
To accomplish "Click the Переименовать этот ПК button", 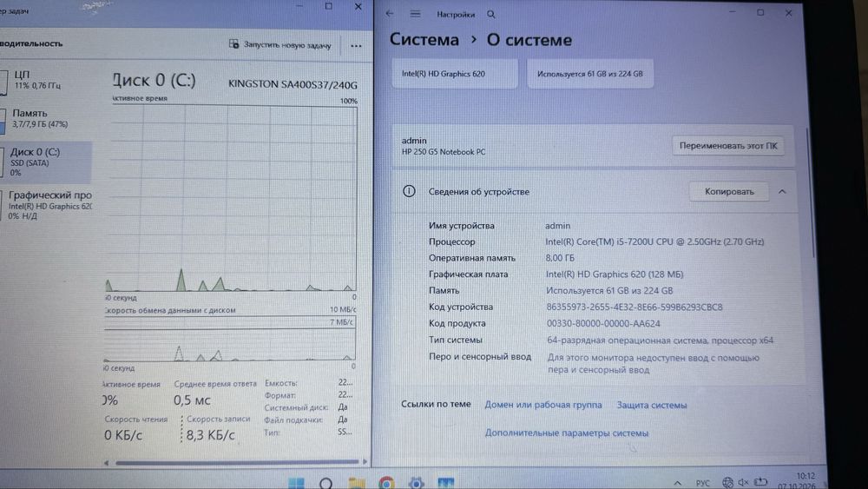I will click(x=728, y=146).
